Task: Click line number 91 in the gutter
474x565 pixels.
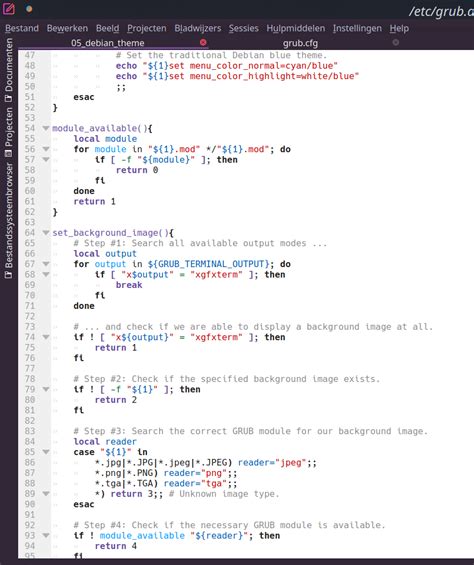Action: coord(30,515)
